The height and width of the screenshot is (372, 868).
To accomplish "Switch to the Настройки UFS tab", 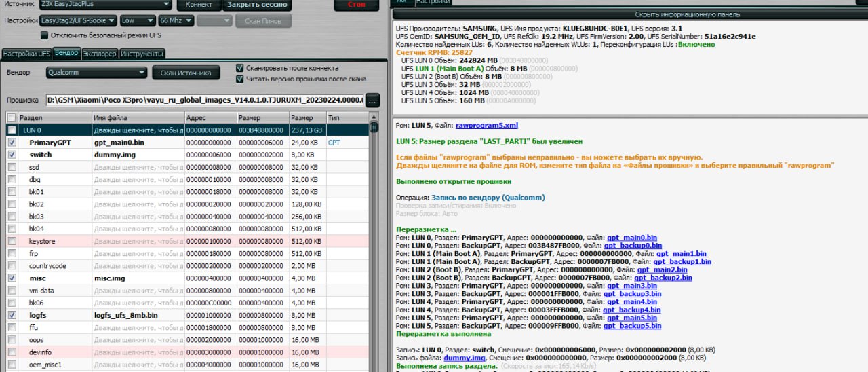I will [26, 54].
